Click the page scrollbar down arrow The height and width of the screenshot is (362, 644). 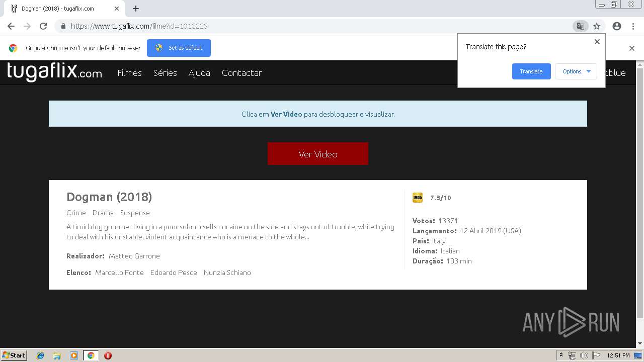point(640,344)
